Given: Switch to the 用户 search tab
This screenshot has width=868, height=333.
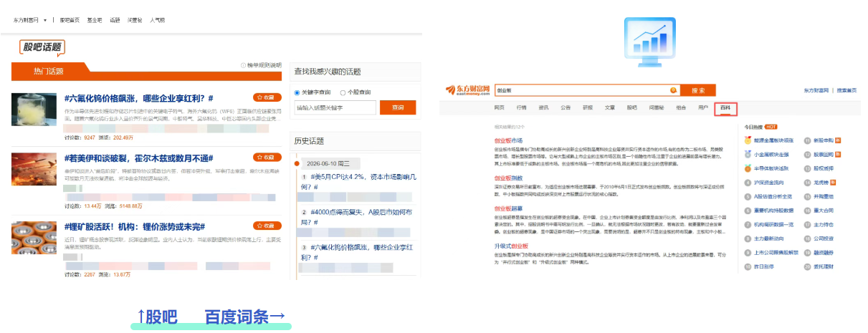Looking at the screenshot, I should [x=702, y=107].
